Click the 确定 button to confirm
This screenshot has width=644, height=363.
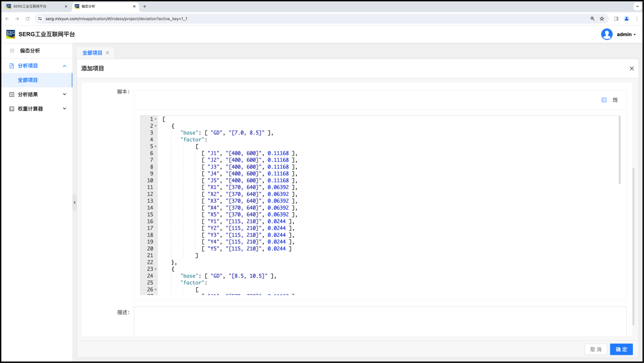point(621,349)
